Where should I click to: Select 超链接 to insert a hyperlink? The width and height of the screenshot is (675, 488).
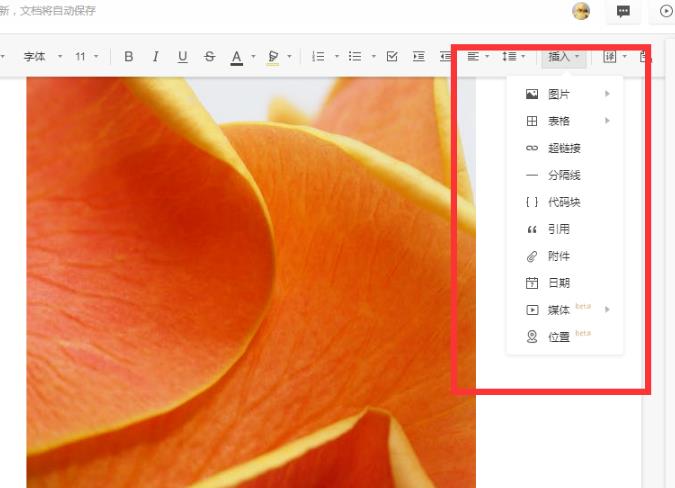(564, 148)
